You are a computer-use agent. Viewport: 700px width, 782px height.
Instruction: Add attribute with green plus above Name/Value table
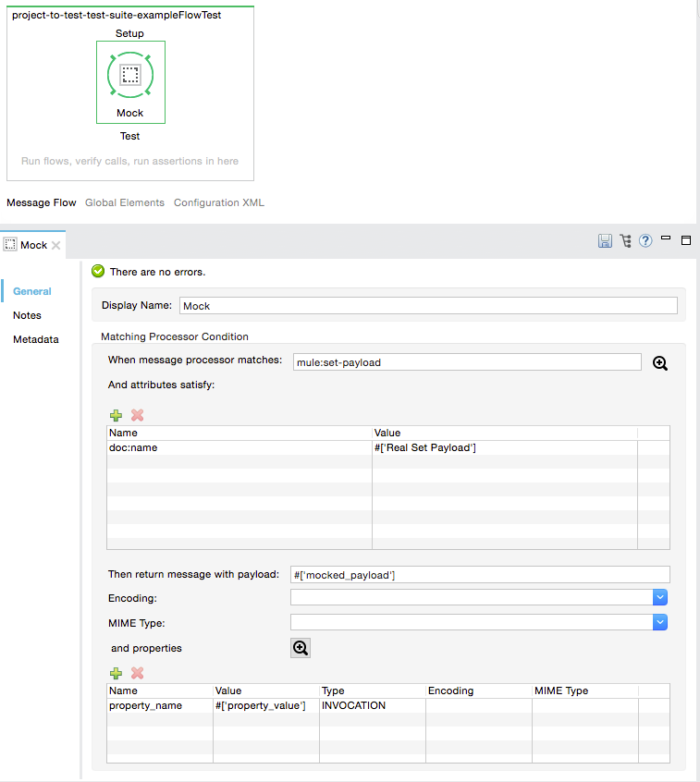[116, 416]
